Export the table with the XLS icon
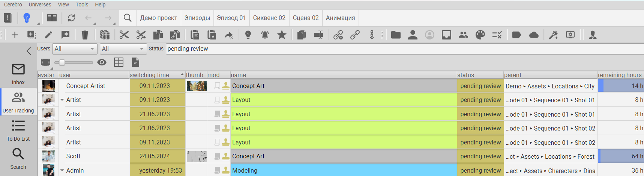The height and width of the screenshot is (176, 644). point(135,62)
